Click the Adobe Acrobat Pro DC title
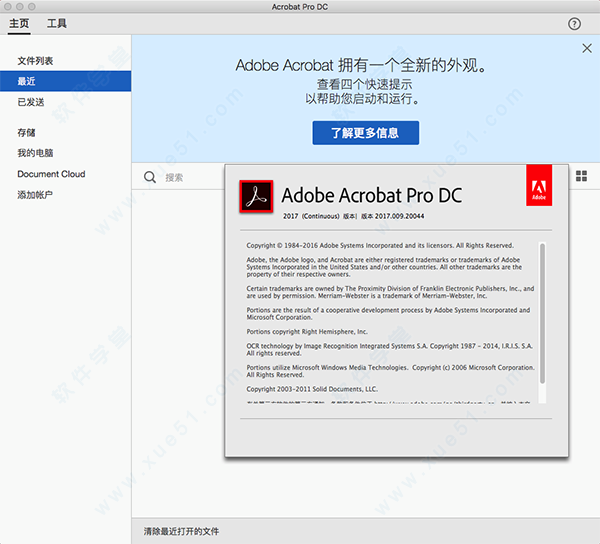 pos(372,195)
